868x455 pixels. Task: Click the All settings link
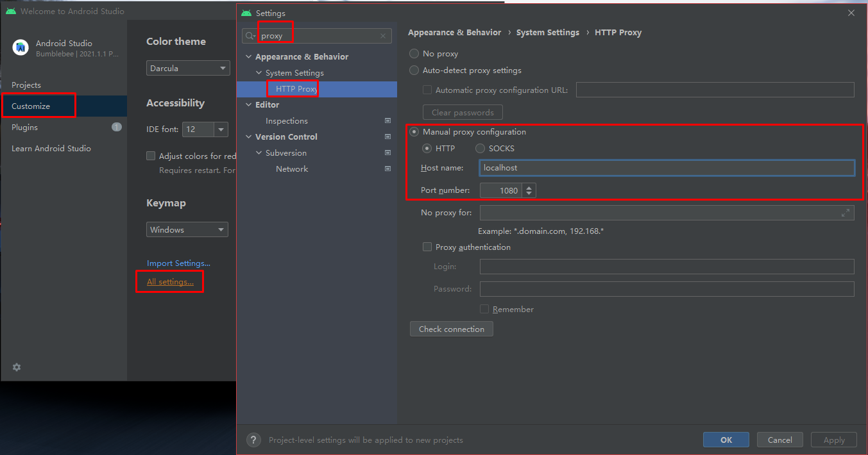170,281
